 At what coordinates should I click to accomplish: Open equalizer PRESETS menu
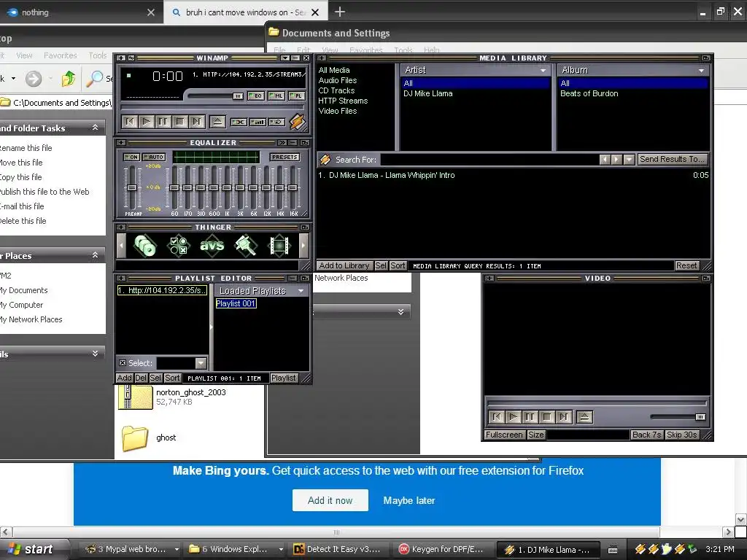(x=285, y=157)
